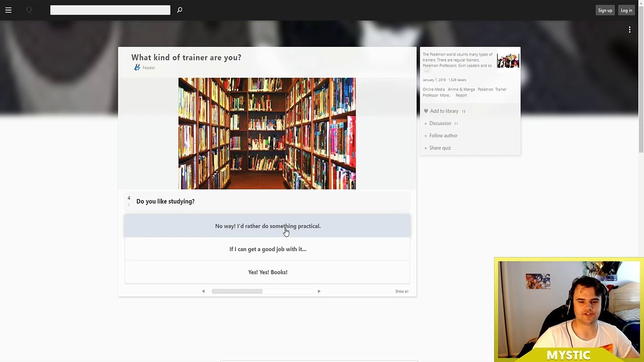Open the quiz cover thumbnail image
Screen dimensions: 644x362
pyautogui.click(x=508, y=61)
